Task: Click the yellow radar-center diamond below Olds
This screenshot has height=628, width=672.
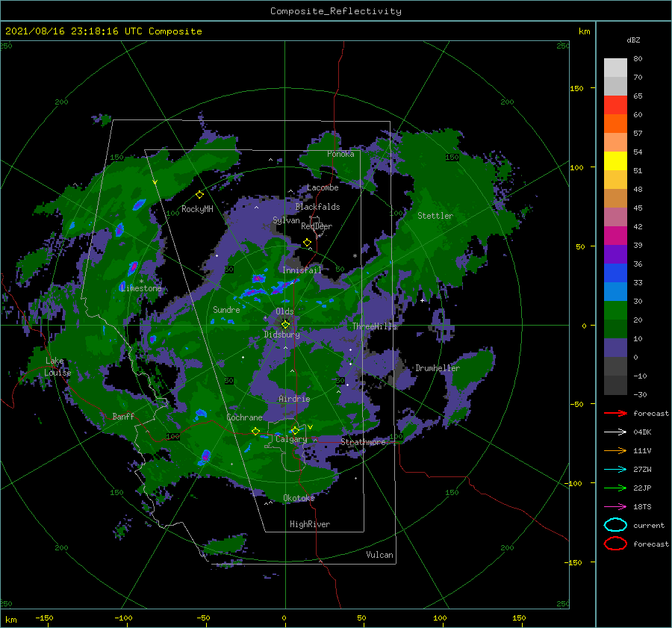Action: click(x=285, y=325)
